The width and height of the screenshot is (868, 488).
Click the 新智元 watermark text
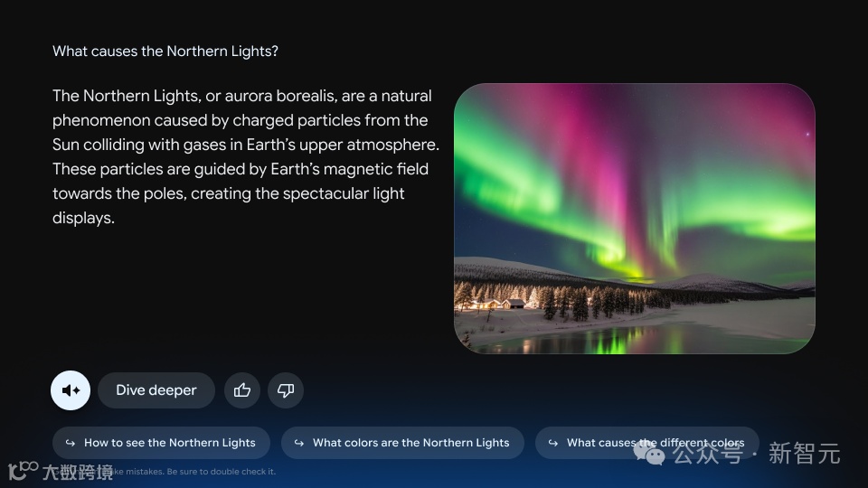click(x=804, y=454)
